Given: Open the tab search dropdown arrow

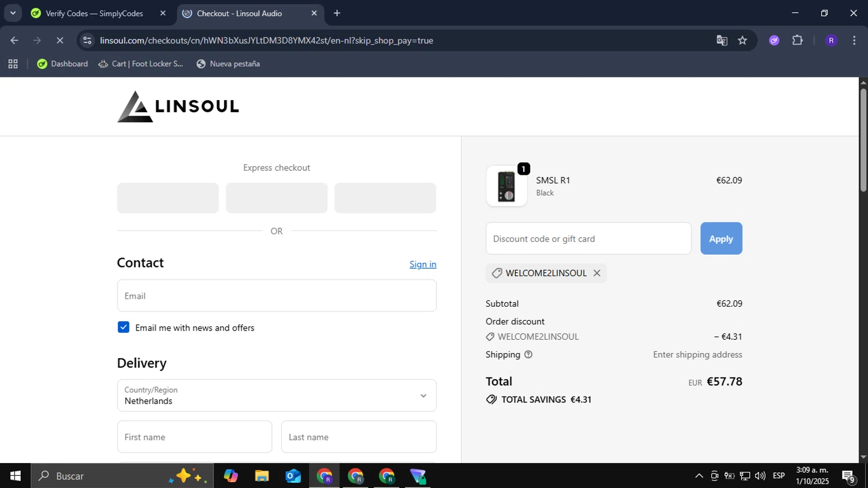Looking at the screenshot, I should point(13,13).
